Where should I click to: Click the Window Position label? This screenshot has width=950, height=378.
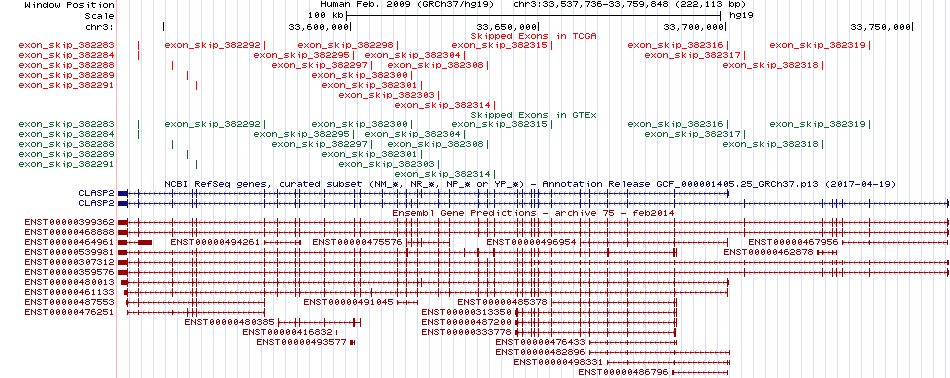(x=69, y=5)
